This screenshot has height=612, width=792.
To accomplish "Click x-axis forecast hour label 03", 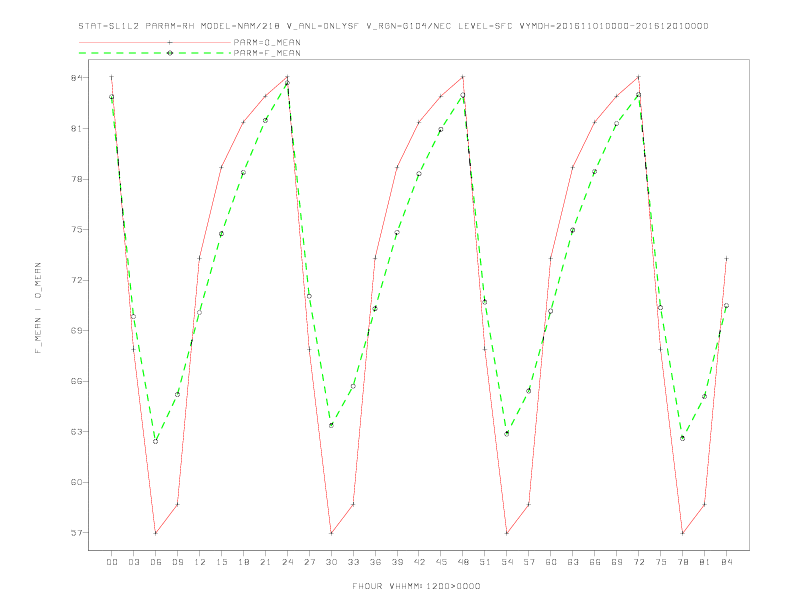I will [133, 562].
